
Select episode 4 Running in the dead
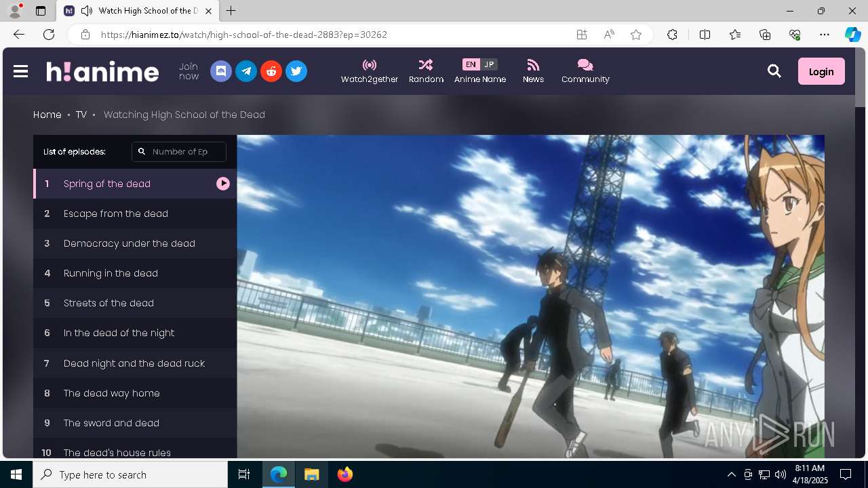coord(135,273)
